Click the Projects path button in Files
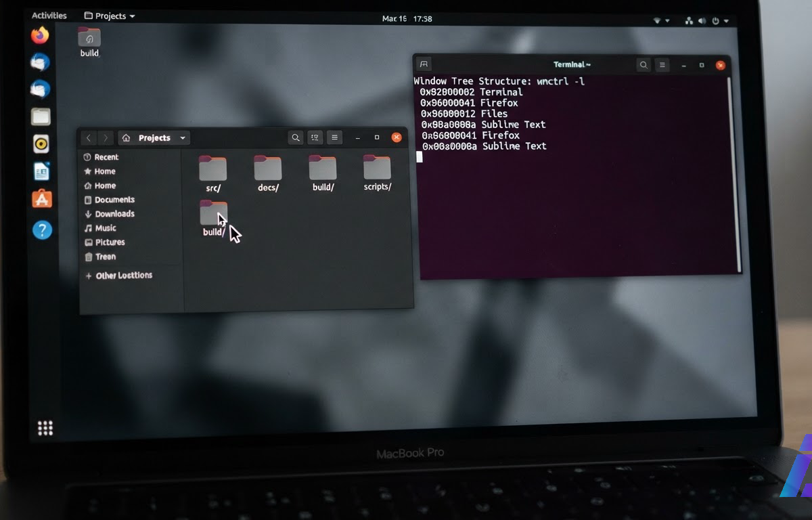Viewport: 812px width, 520px height. click(154, 138)
